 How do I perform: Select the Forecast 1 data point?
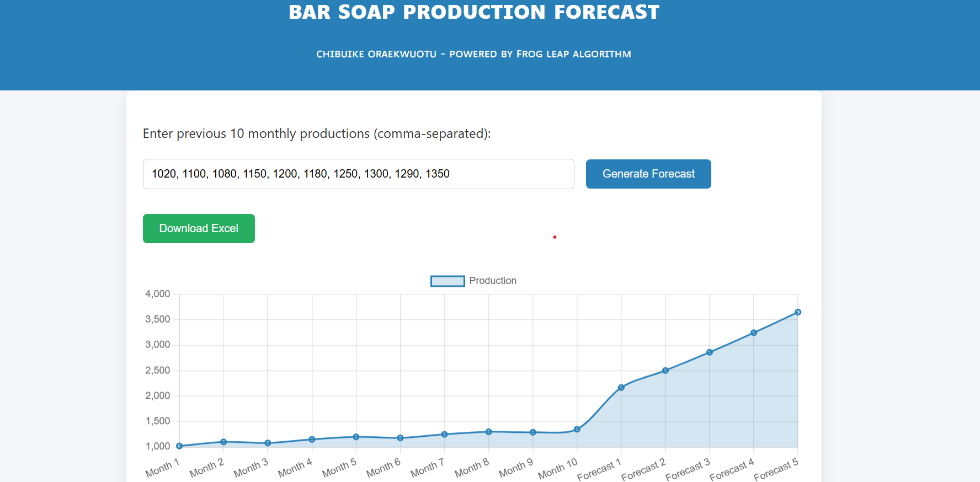621,388
